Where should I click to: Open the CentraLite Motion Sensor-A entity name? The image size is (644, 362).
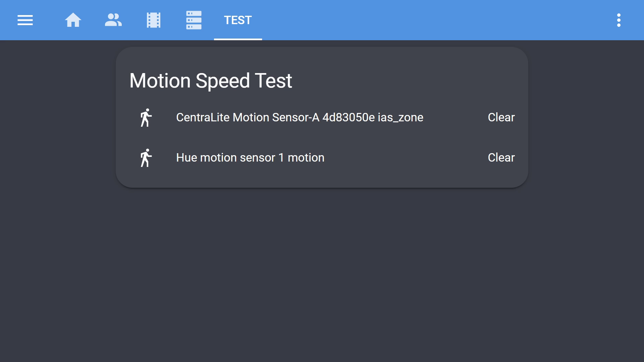click(300, 118)
